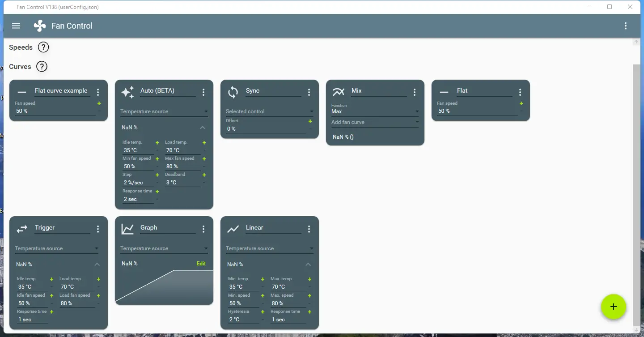Open Temperature source dropdown on Graph card
Screen dimensions: 644x337
(x=164, y=248)
